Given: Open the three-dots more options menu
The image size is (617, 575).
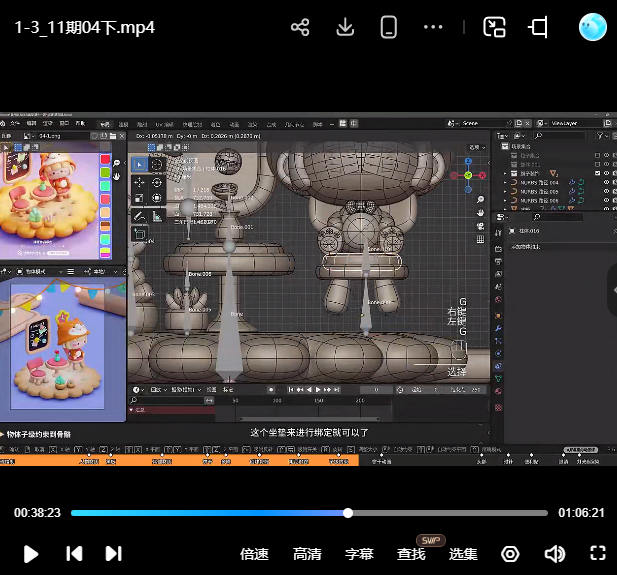Looking at the screenshot, I should pos(433,27).
